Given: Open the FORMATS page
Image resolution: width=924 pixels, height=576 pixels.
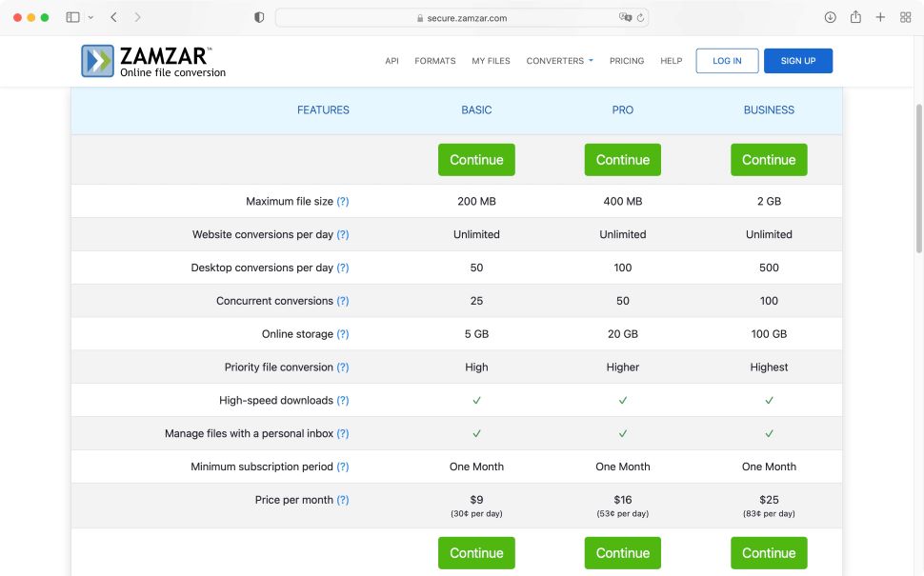Looking at the screenshot, I should [x=435, y=61].
